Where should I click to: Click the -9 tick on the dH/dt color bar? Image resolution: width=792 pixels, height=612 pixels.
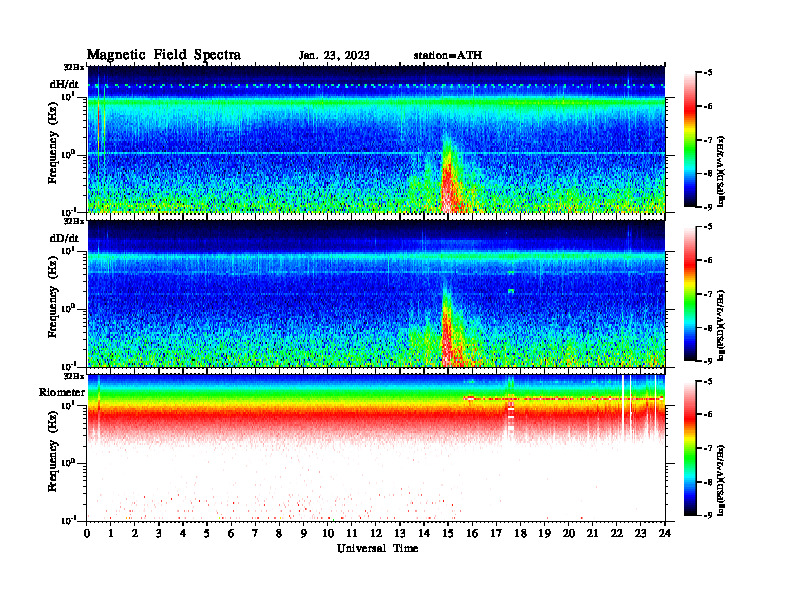[708, 207]
